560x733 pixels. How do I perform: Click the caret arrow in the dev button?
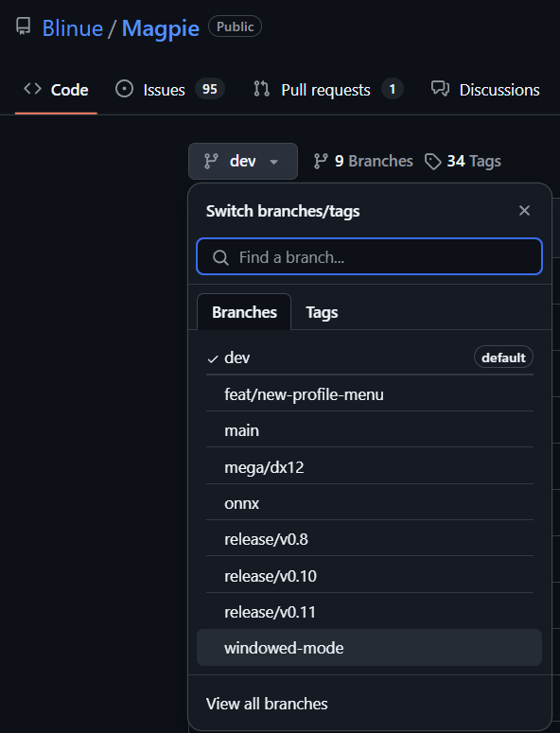(x=274, y=162)
